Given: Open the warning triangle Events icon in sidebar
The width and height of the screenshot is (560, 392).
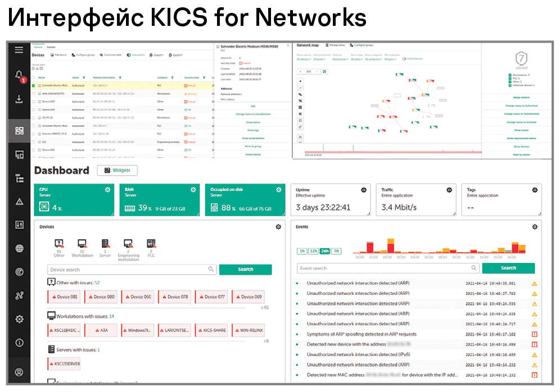Looking at the screenshot, I should 19,202.
